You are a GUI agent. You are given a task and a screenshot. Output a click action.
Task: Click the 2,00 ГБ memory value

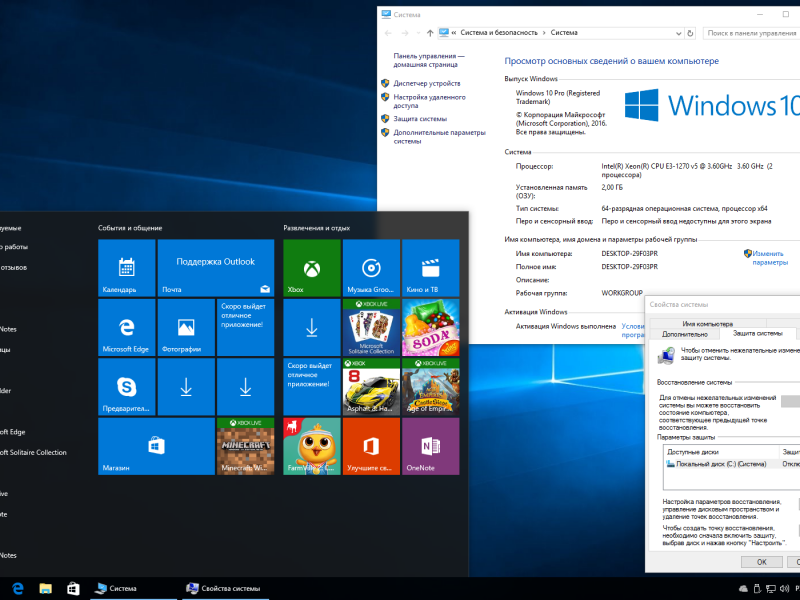coord(612,188)
